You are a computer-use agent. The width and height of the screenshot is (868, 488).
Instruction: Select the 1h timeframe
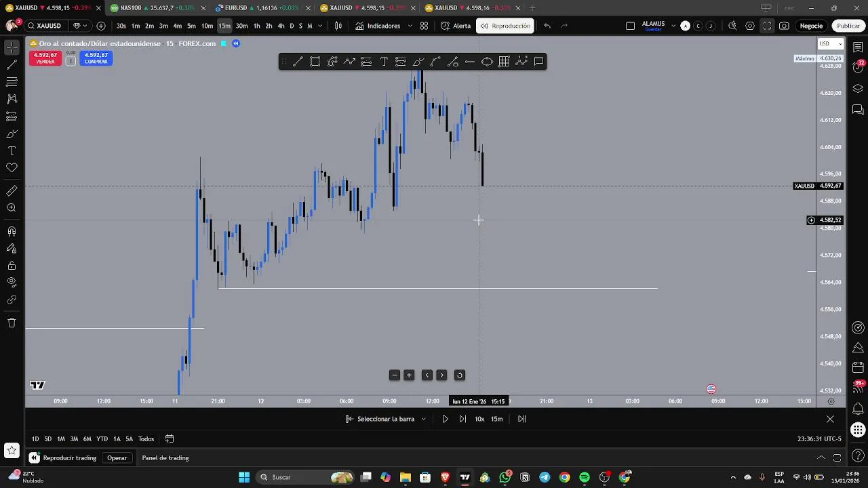click(x=256, y=26)
